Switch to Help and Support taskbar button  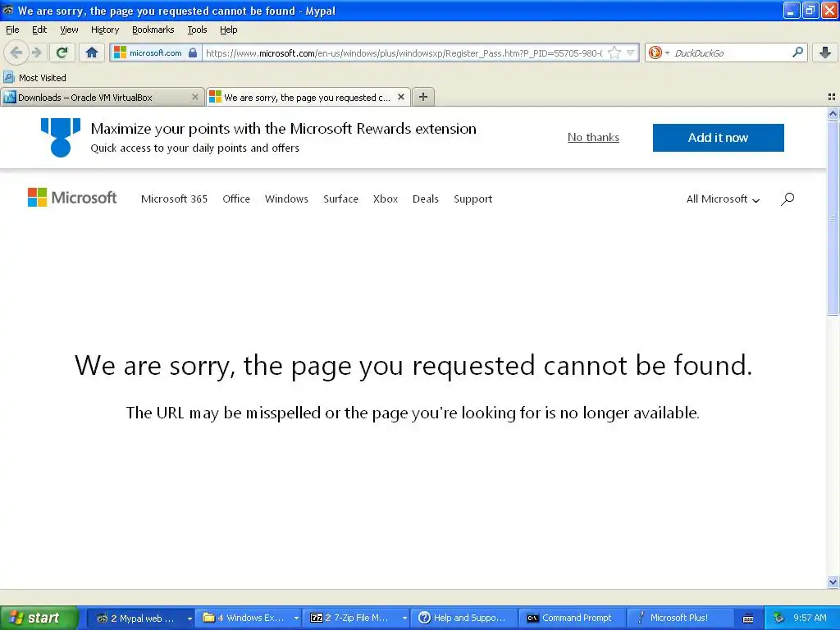coord(463,618)
